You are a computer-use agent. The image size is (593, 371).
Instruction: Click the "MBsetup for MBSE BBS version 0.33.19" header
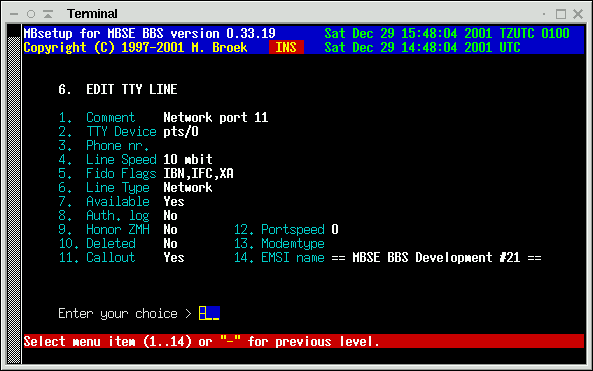[x=149, y=34]
